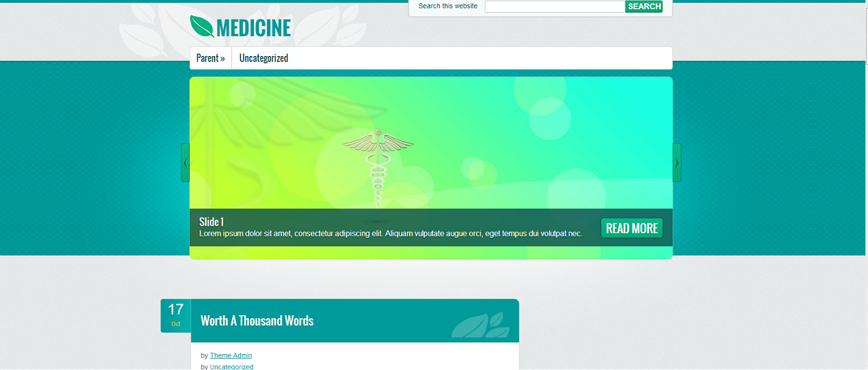Open the MEDICINE site title link
This screenshot has height=370, width=868.
(x=253, y=28)
